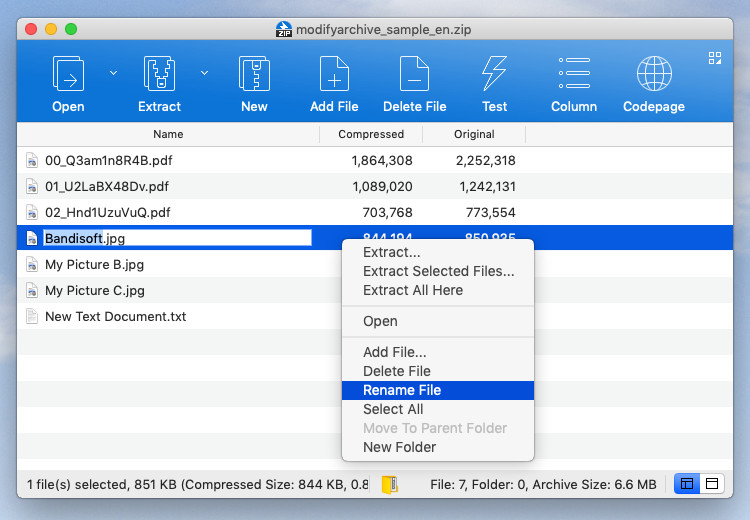Select the New Text Document.txt file
Screen dimensions: 750x520
(115, 317)
